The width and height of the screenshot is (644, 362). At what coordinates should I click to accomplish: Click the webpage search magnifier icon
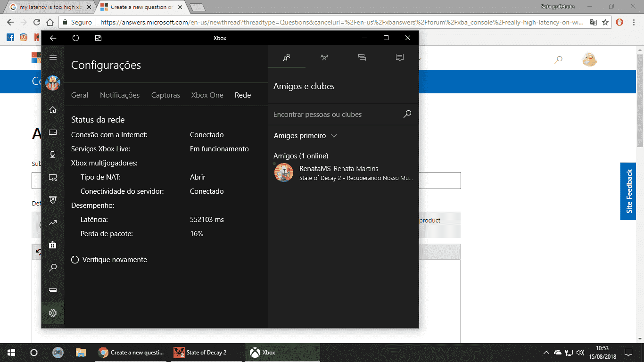pos(559,60)
